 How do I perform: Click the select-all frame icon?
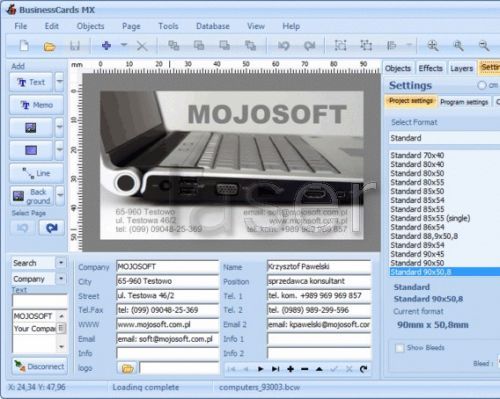pyautogui.click(x=340, y=45)
